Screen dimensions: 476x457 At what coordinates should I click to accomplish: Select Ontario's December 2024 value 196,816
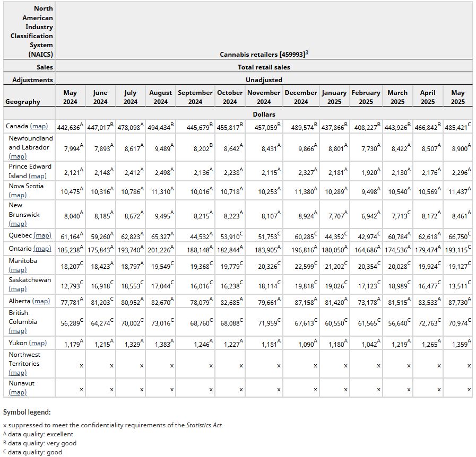point(300,249)
